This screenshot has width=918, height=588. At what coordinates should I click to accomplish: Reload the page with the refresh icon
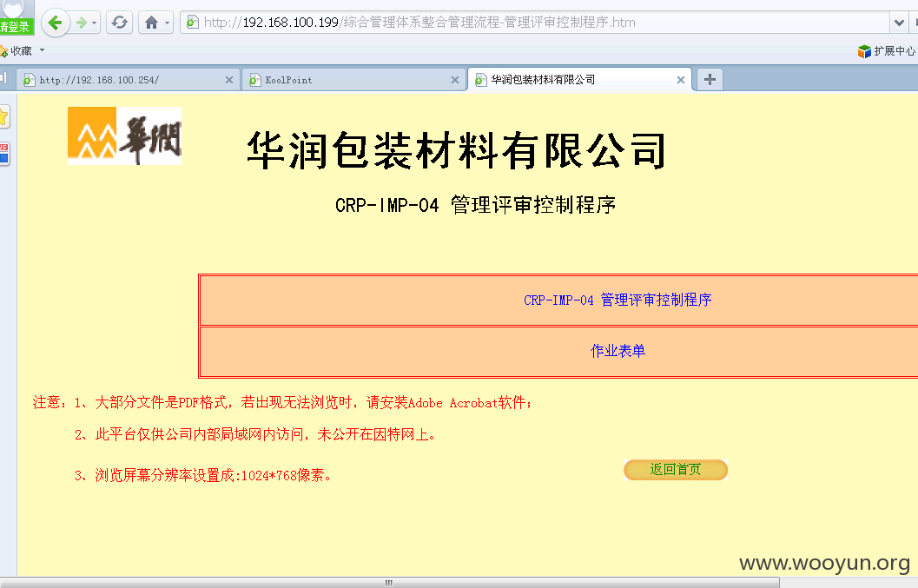coord(120,23)
